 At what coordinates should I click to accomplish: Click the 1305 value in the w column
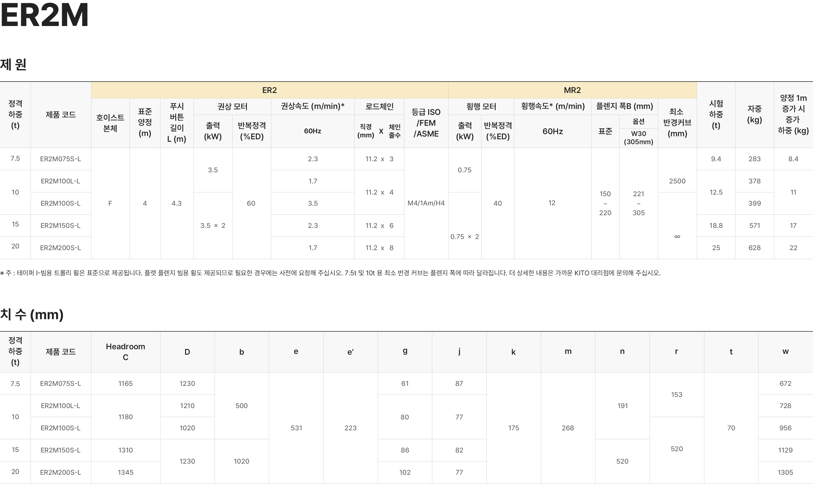pos(785,472)
